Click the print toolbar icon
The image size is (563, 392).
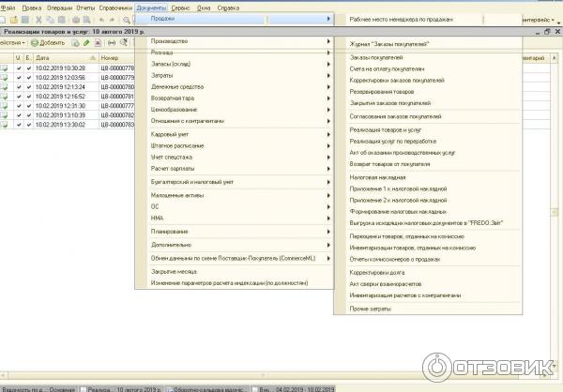[76, 20]
